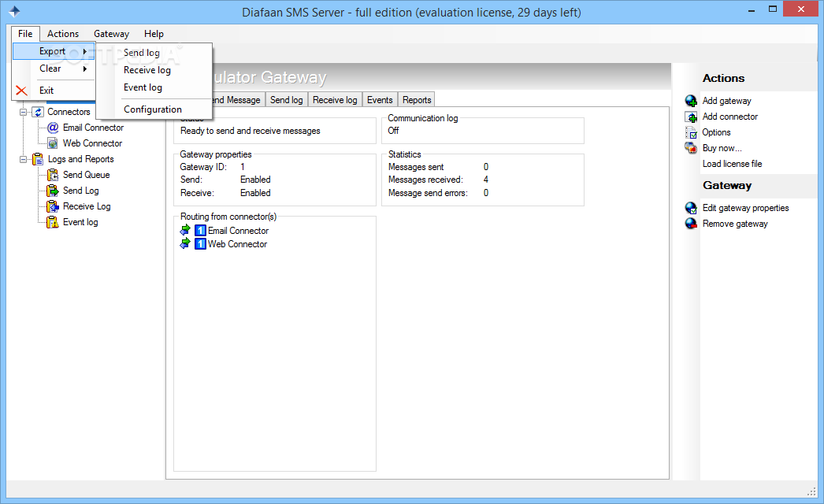This screenshot has width=824, height=504.
Task: Select the Web Connector tree item
Action: [92, 143]
